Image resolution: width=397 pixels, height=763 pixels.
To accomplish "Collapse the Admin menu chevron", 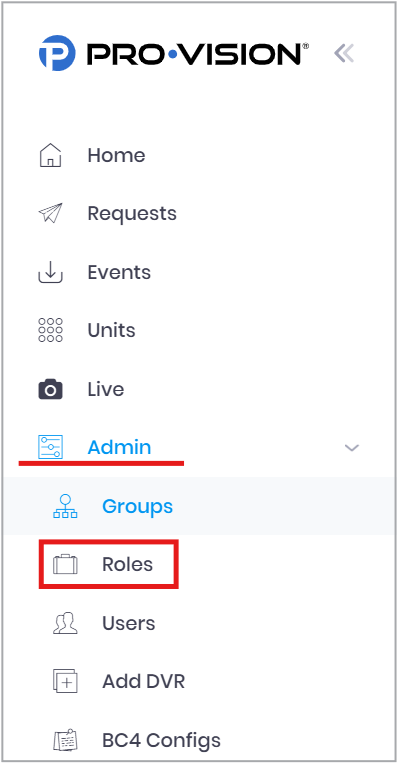I will [x=352, y=448].
